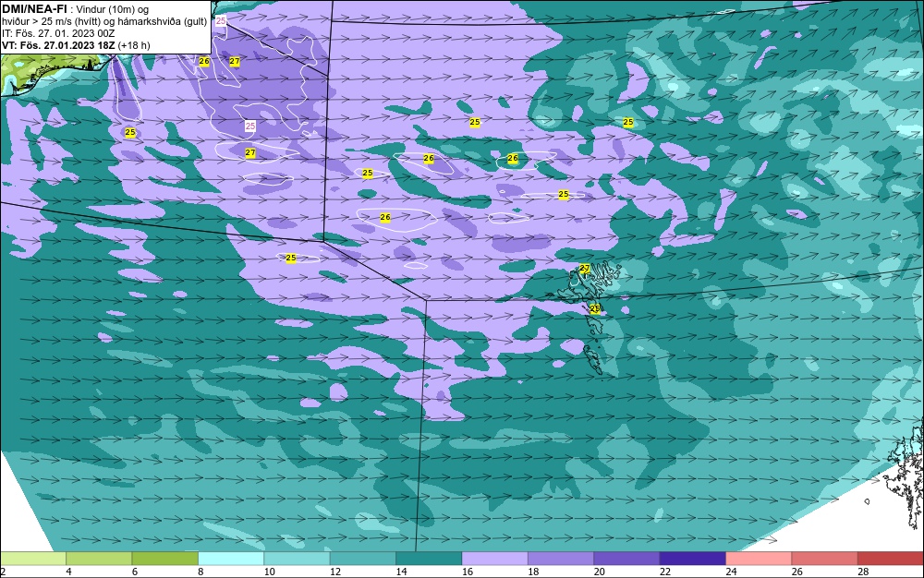This screenshot has height=578, width=924.
Task: Click the DMI/NEA-FI title text
Action: click(35, 9)
